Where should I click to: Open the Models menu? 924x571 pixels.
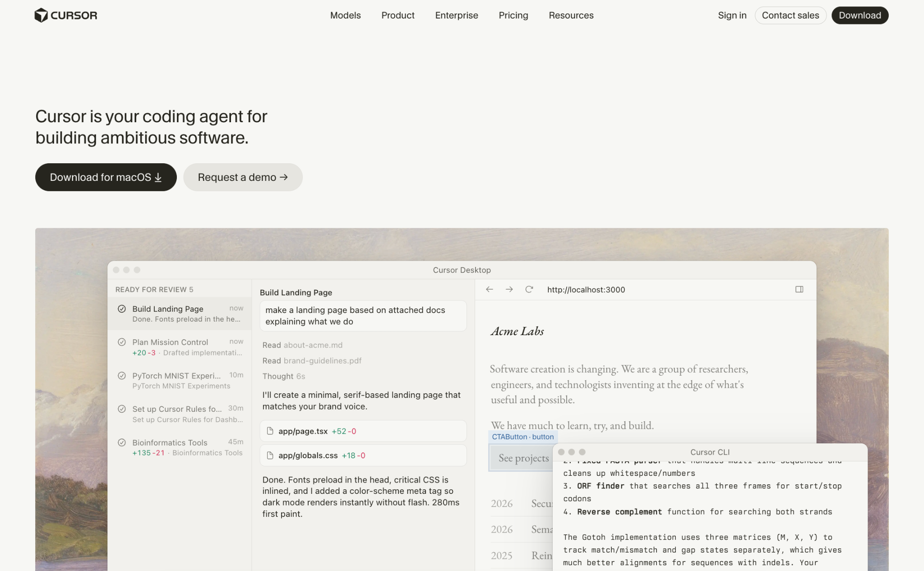pos(346,15)
